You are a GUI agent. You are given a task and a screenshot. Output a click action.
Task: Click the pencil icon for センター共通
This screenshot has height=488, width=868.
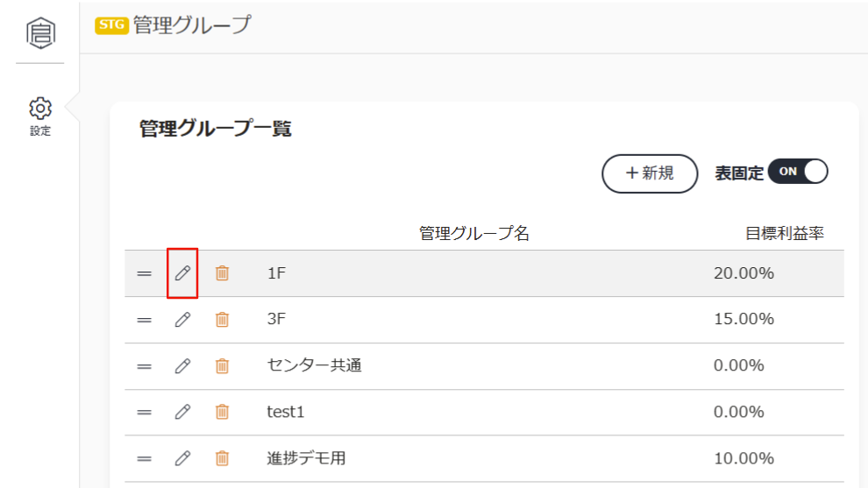coord(182,365)
